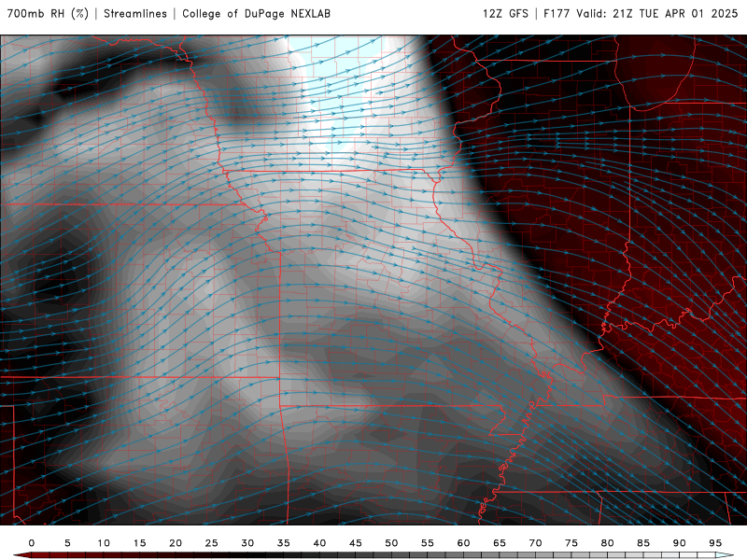Image resolution: width=747 pixels, height=560 pixels.
Task: Select 'F177 Valid: 21Z TUE APR 01 2025' text
Action: click(641, 13)
